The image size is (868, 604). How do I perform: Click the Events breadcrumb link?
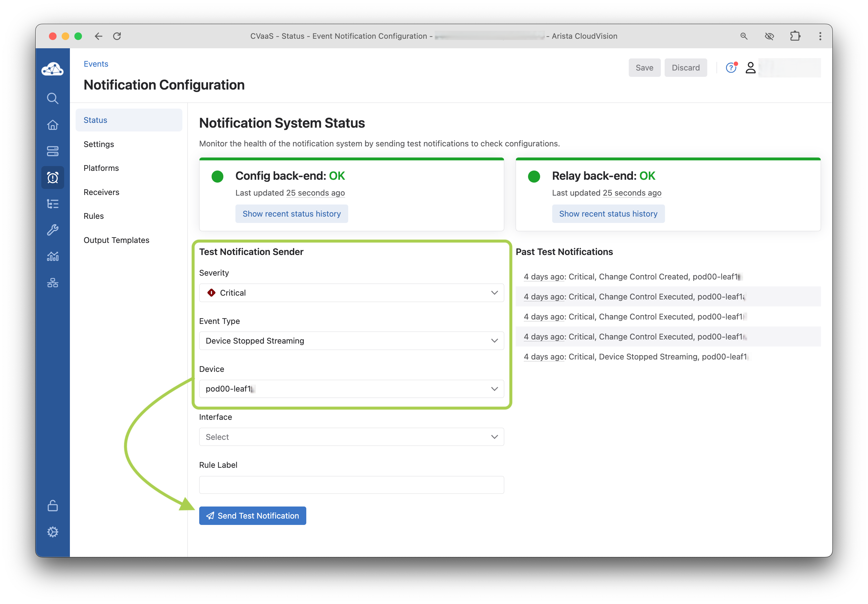[96, 64]
